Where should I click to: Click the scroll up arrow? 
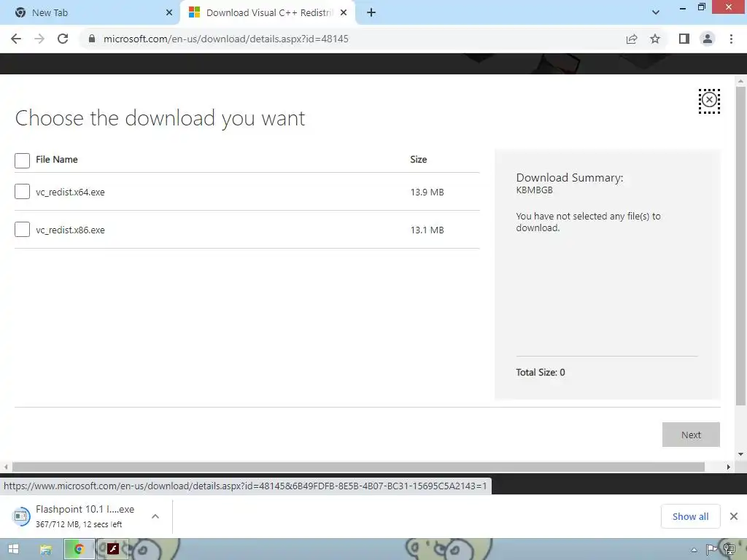741,82
